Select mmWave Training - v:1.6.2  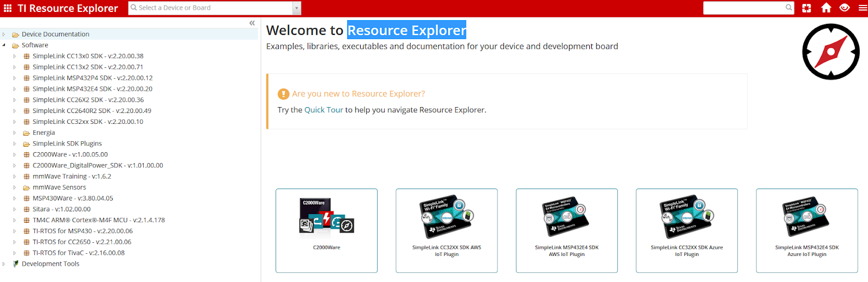point(72,177)
